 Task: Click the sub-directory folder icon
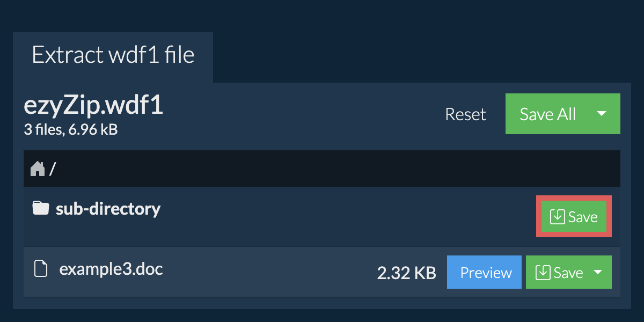(x=40, y=208)
